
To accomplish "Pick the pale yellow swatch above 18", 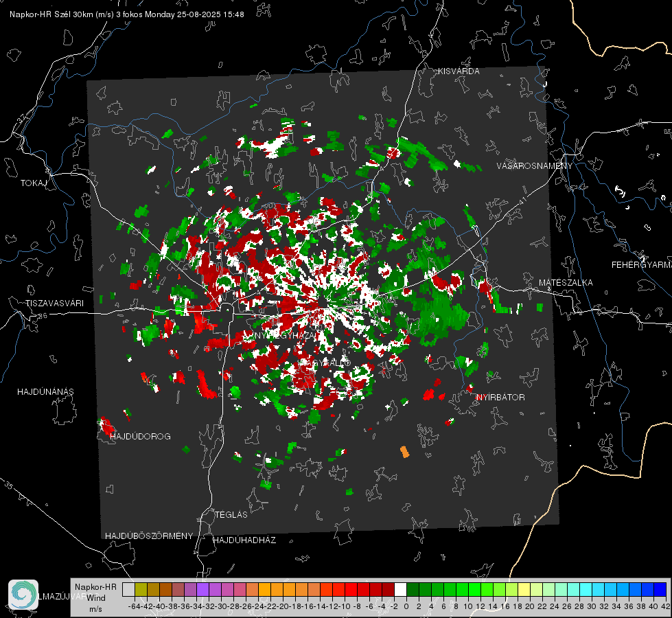I will point(524,590).
